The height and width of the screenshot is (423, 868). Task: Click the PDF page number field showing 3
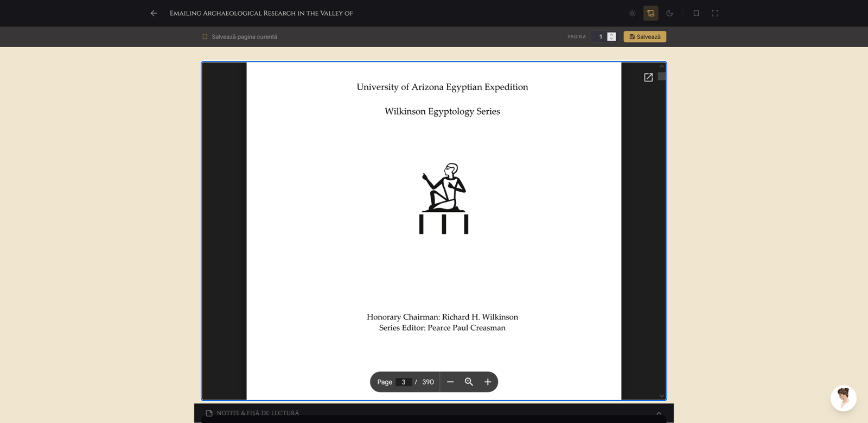[404, 382]
